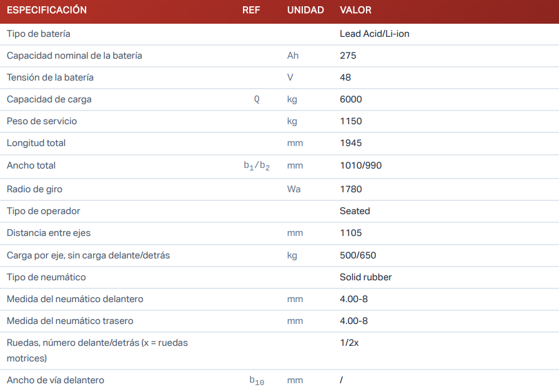559x392 pixels.
Task: Select the 'Tipo de batería' row label
Action: click(38, 34)
